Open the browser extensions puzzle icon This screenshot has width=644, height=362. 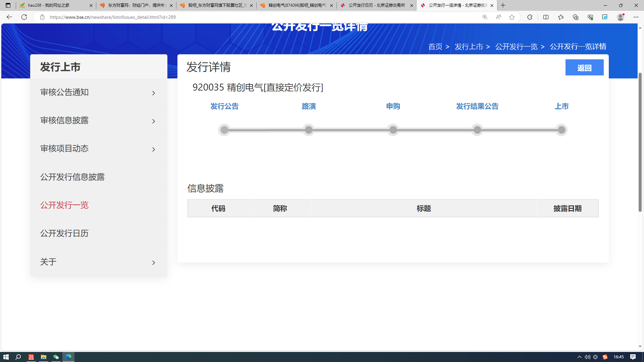tap(530, 17)
